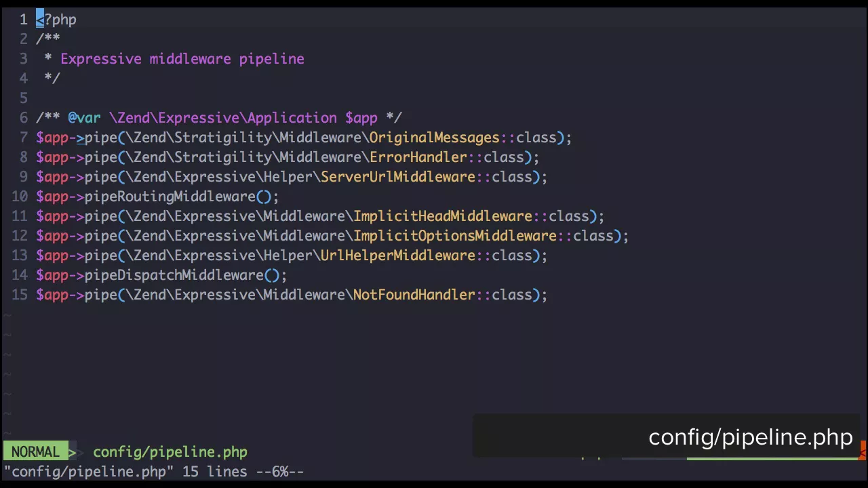Click the NORMAL mode indicator in status line
868x488 pixels.
[35, 452]
